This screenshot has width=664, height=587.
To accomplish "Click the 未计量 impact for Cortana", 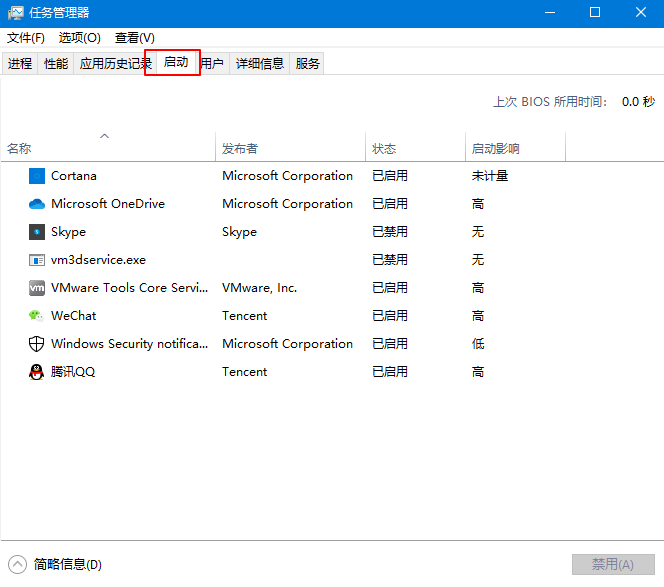I will (490, 176).
